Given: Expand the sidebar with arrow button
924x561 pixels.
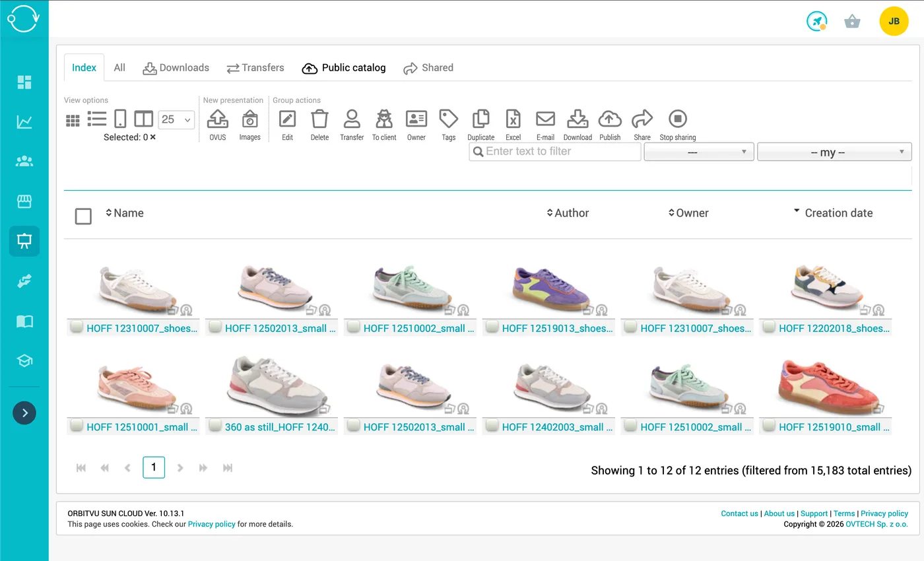Looking at the screenshot, I should 24,413.
